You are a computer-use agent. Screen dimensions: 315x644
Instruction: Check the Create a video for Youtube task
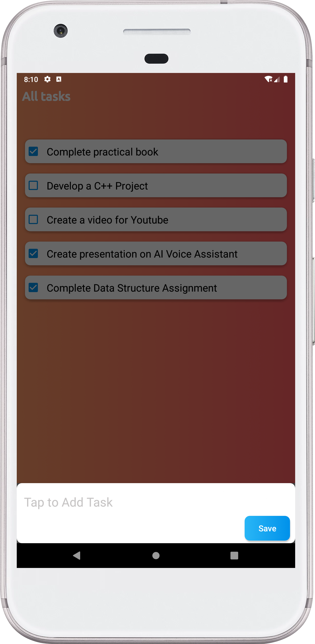click(x=34, y=220)
